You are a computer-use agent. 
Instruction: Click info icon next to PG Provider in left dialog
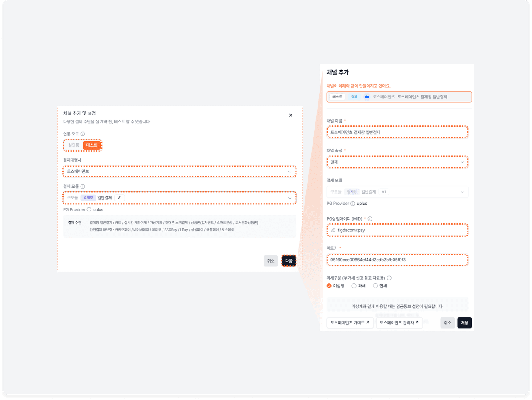[89, 210]
